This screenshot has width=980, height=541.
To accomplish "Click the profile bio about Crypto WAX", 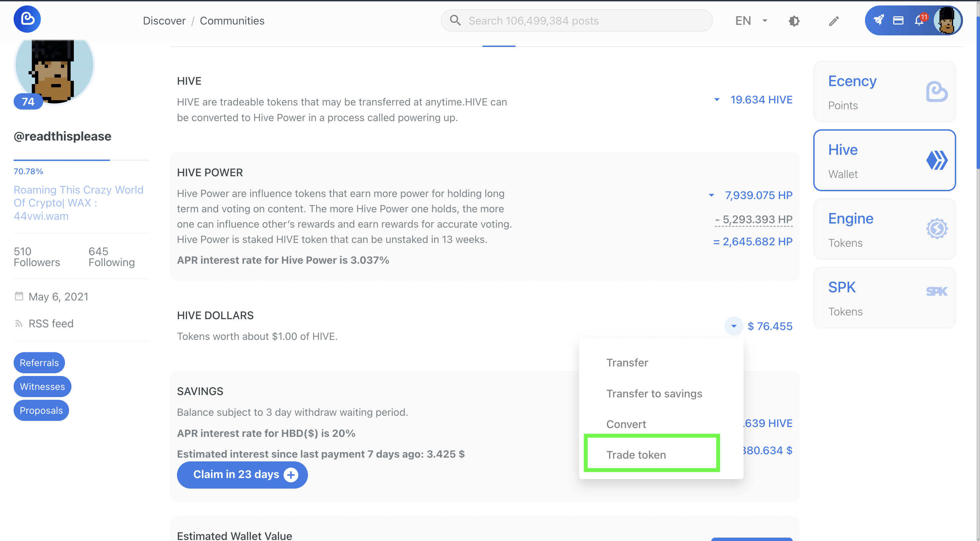I will click(x=78, y=203).
